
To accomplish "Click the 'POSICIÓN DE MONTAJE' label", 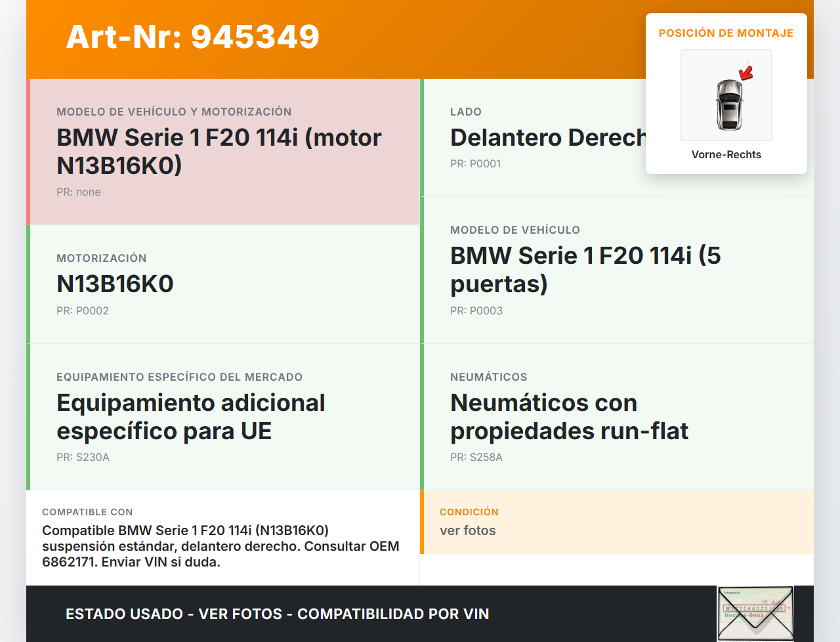I will (x=726, y=33).
